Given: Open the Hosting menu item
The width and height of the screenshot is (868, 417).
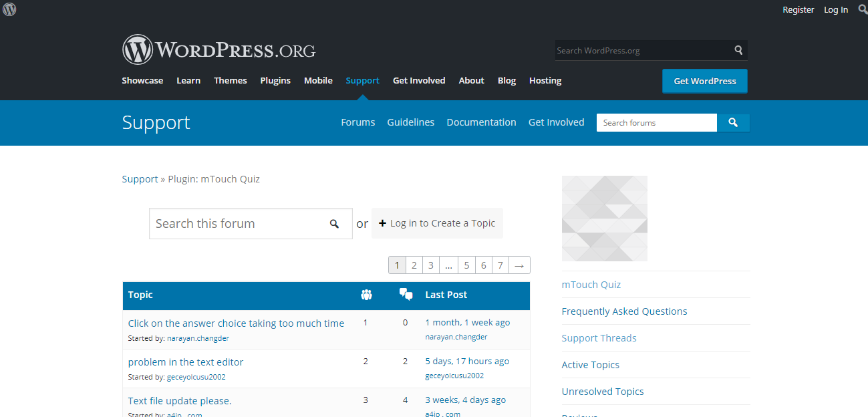Looking at the screenshot, I should point(545,80).
